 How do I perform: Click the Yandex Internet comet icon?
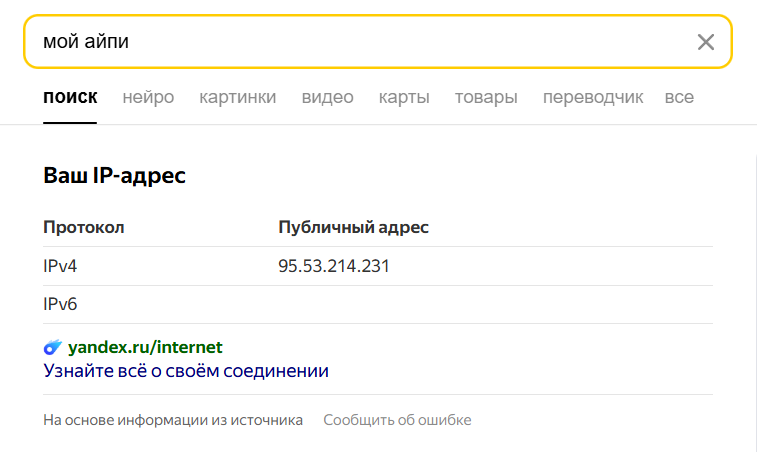pyautogui.click(x=53, y=348)
